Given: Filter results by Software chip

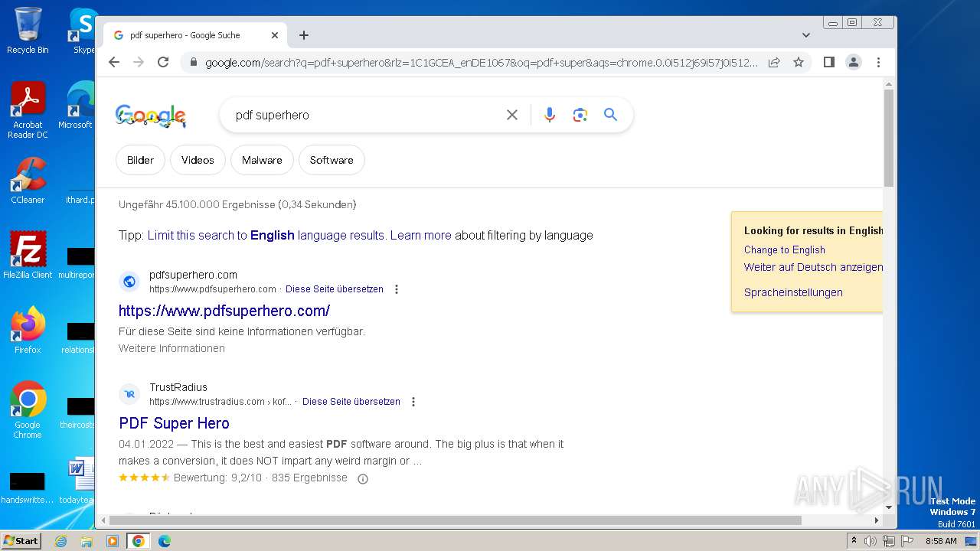Looking at the screenshot, I should pyautogui.click(x=332, y=160).
